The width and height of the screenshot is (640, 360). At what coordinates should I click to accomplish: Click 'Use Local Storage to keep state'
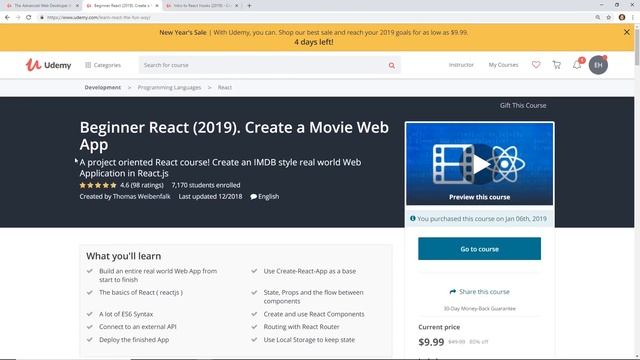pyautogui.click(x=309, y=340)
